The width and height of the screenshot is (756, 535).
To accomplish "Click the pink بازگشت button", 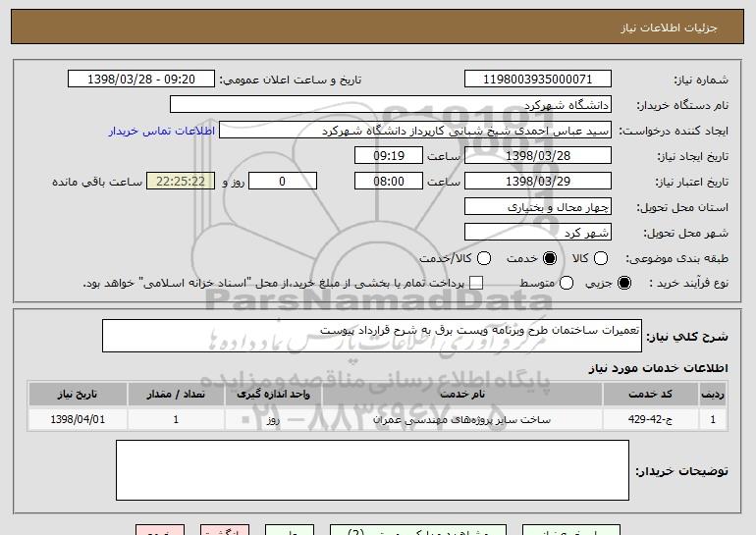I will point(225,530).
